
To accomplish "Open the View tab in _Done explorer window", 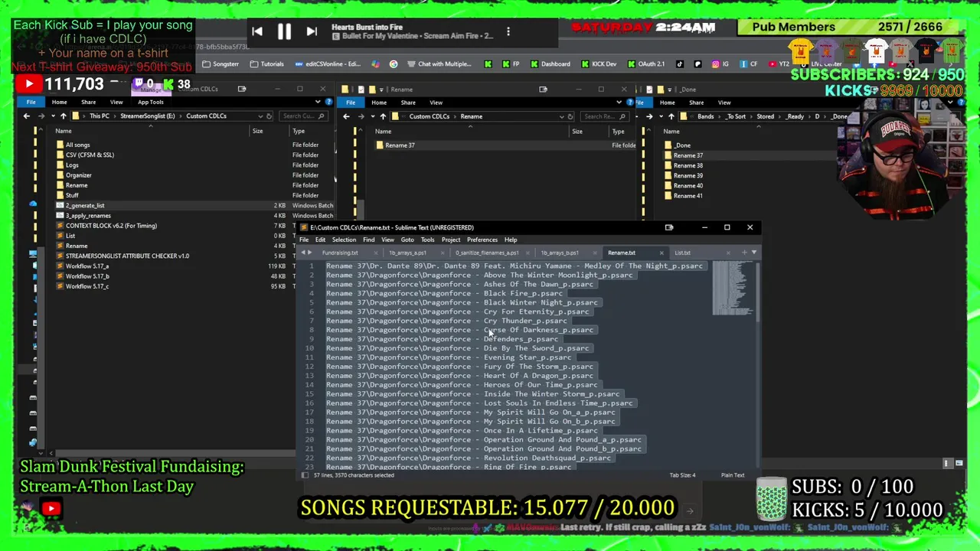I will pos(724,103).
